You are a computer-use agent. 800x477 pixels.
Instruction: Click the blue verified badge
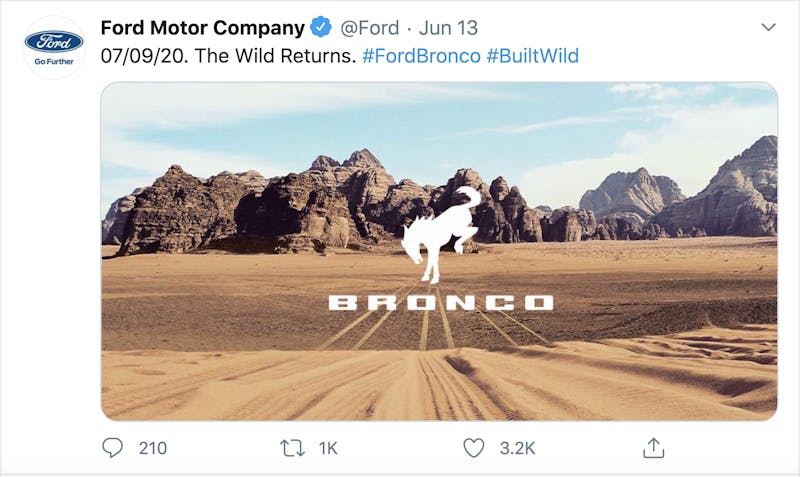click(321, 27)
